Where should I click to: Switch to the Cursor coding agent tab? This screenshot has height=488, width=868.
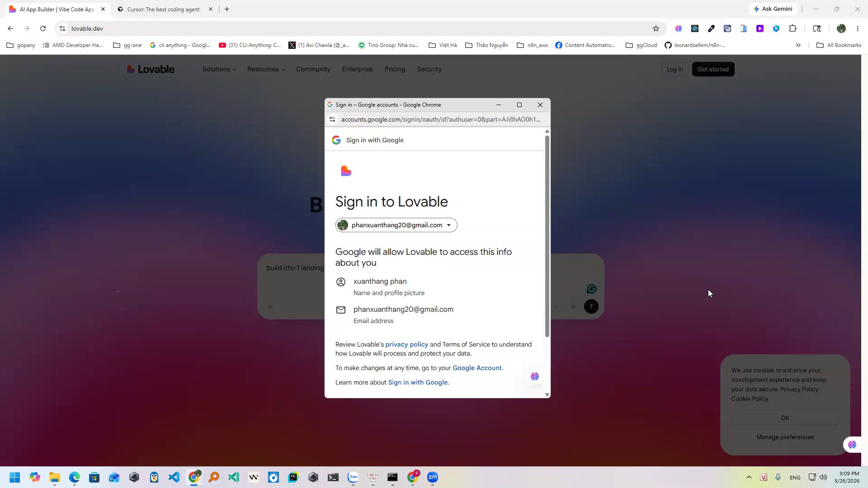pos(163,9)
